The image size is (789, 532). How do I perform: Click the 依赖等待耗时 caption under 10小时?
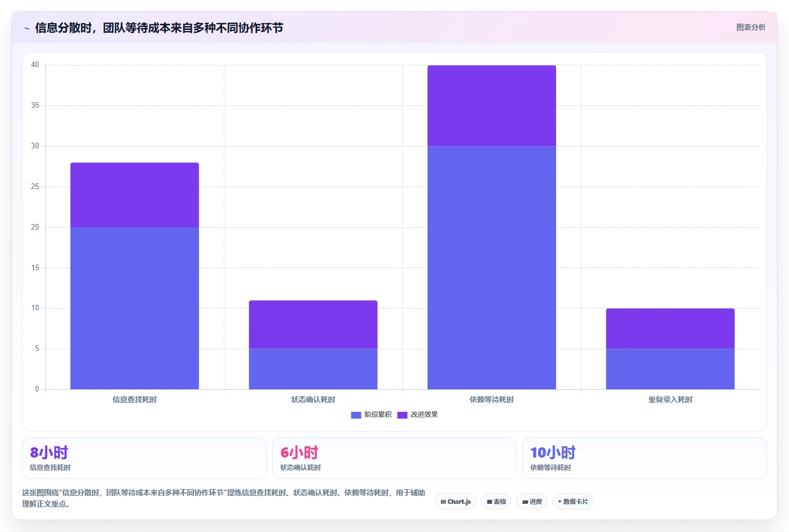(550, 468)
